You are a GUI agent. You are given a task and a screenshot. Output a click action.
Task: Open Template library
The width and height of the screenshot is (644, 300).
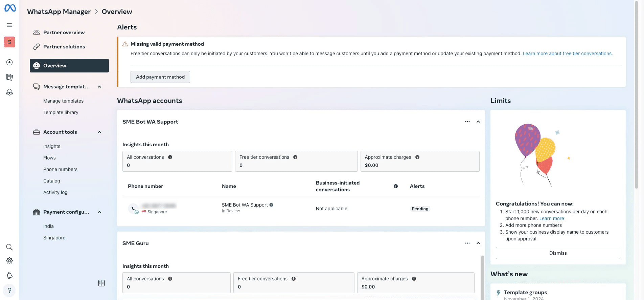click(x=61, y=112)
